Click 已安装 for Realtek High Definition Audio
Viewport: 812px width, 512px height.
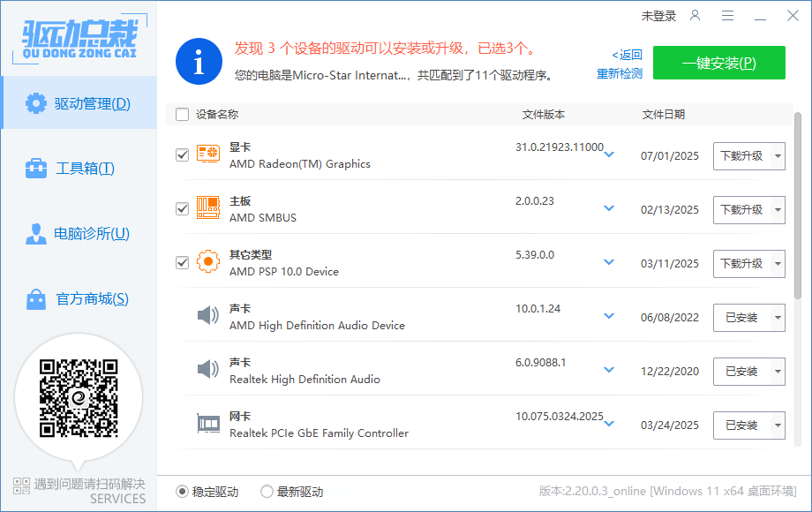coord(742,371)
